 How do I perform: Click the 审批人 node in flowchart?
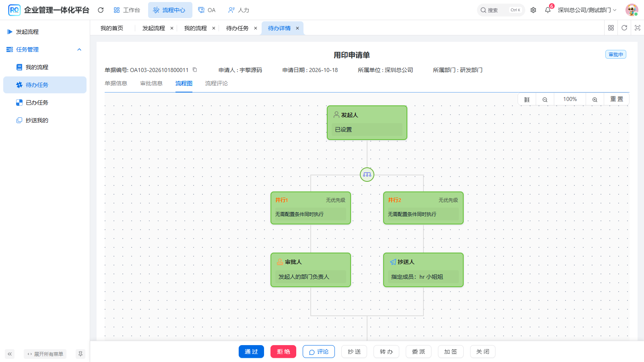click(x=311, y=270)
